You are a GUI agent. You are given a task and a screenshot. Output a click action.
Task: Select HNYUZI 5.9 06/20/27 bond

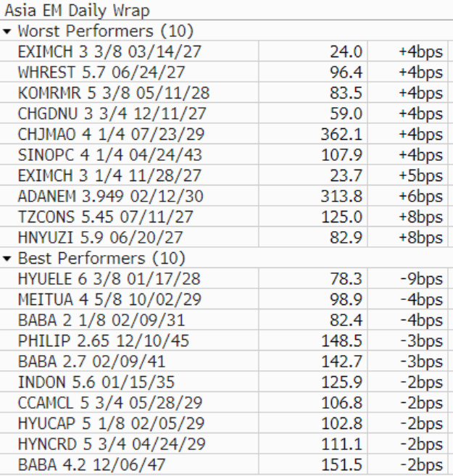(101, 238)
